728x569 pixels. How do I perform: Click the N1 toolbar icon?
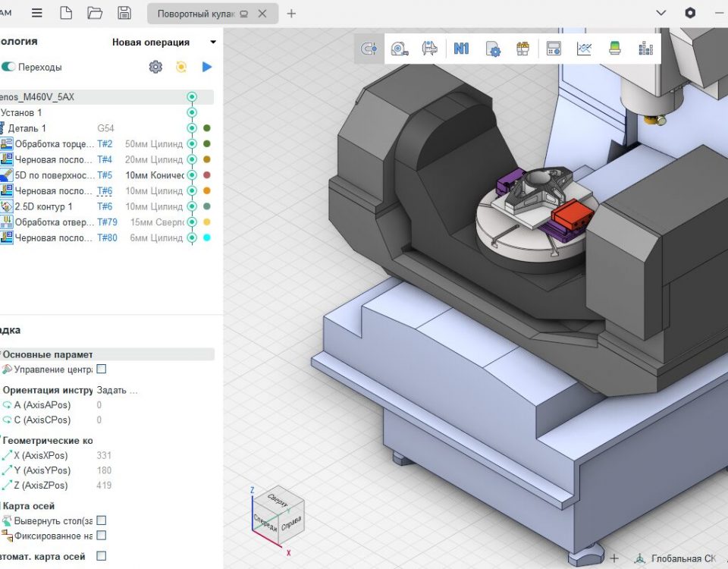click(461, 49)
